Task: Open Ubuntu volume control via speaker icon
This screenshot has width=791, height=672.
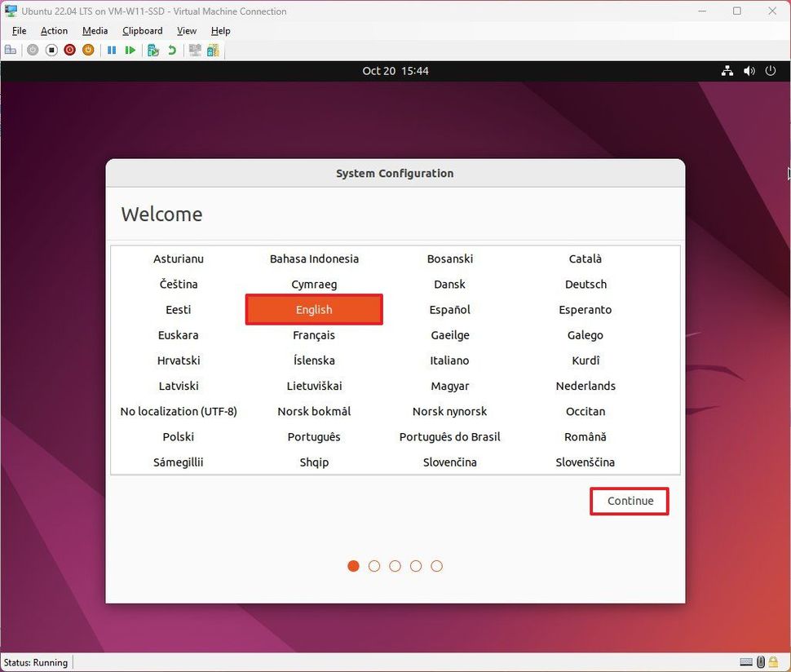Action: [x=749, y=71]
